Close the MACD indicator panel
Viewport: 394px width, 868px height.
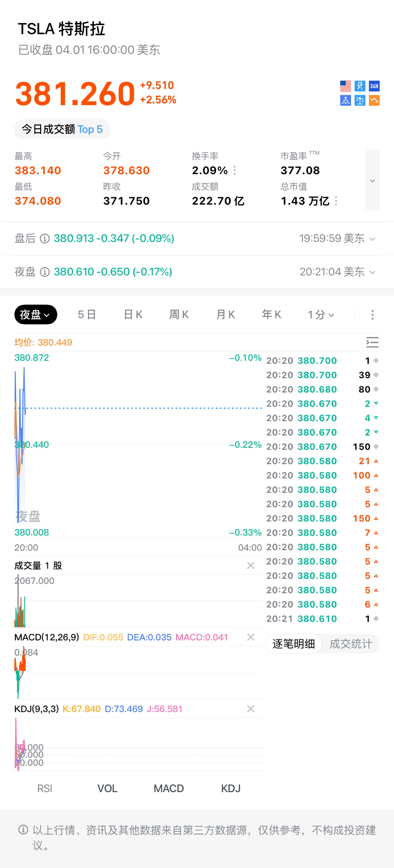[251, 637]
